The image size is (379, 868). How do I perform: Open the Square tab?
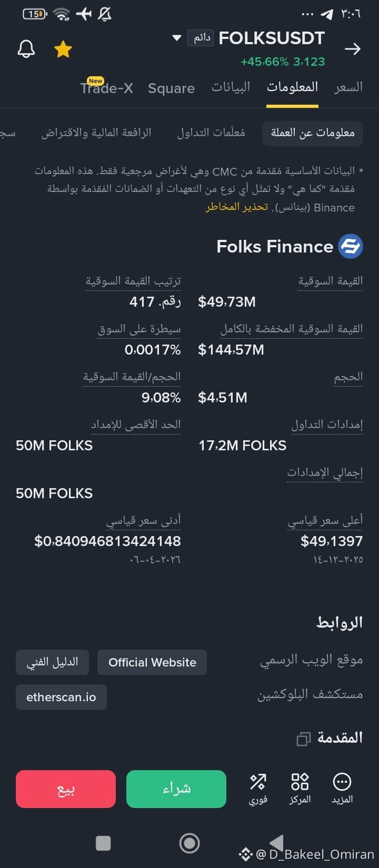[x=171, y=88]
